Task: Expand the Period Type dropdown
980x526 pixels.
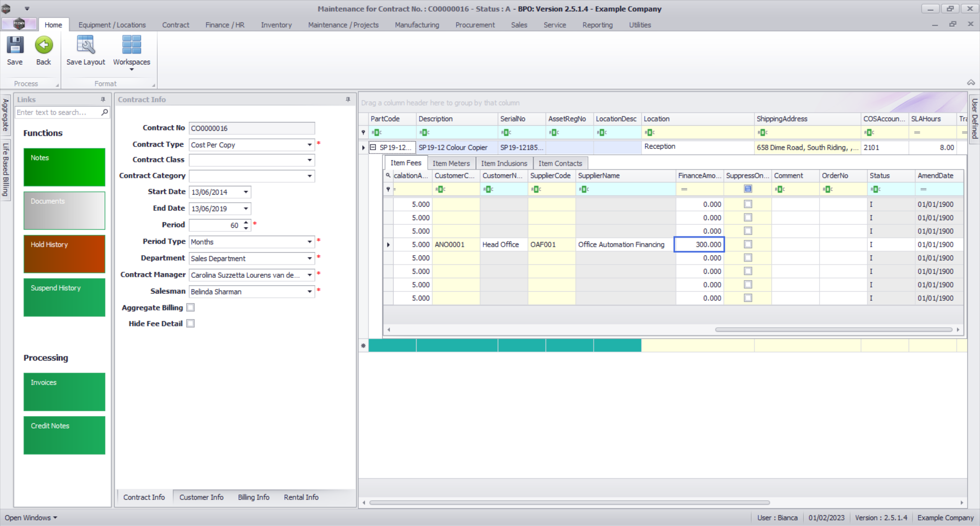Action: pyautogui.click(x=309, y=242)
